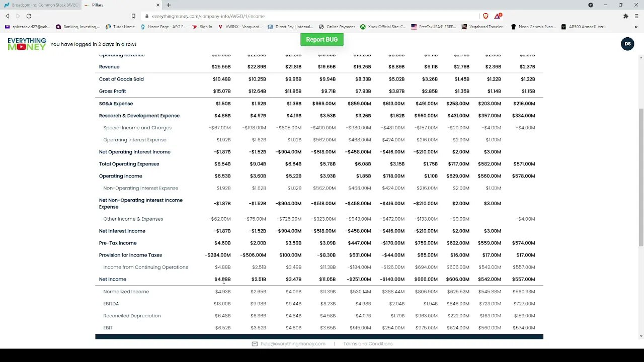
Task: Open the Xbox Official Site bookmark
Action: click(383, 27)
